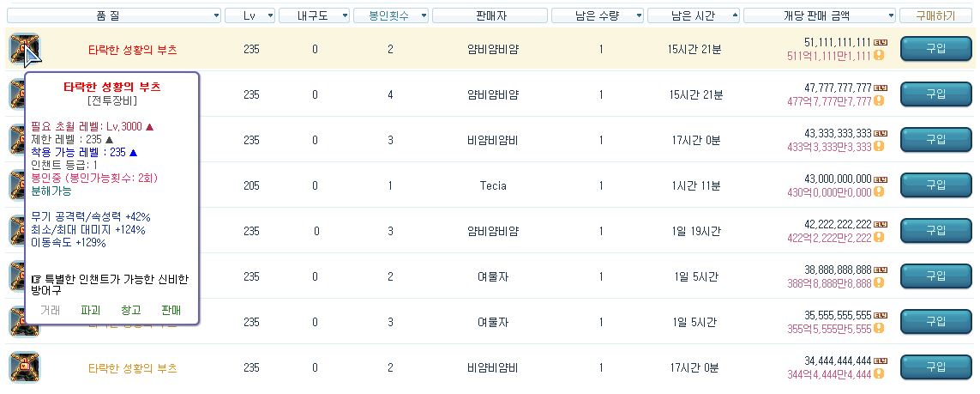Image resolution: width=980 pixels, height=394 pixels.
Task: Buy the item priced 34,444,444,444 with 구입
Action: tap(935, 367)
